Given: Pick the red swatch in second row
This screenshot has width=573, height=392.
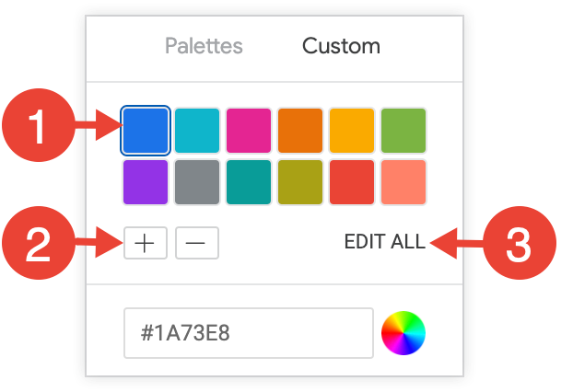Looking at the screenshot, I should [x=352, y=182].
